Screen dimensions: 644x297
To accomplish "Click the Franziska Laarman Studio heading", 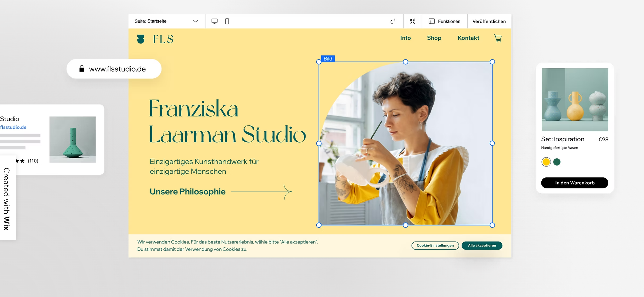I will pyautogui.click(x=227, y=121).
